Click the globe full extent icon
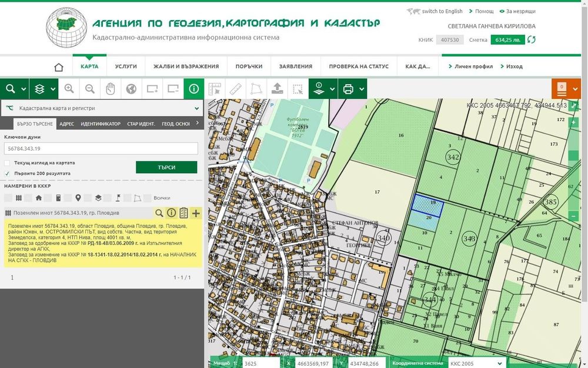This screenshot has height=368, width=588. click(x=131, y=89)
